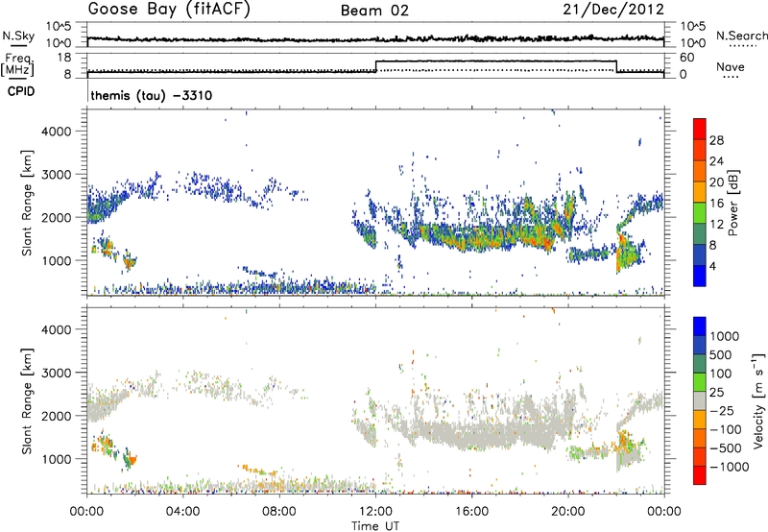768x532 pixels.
Task: Click the "16" Power scale value
Action: coord(716,204)
